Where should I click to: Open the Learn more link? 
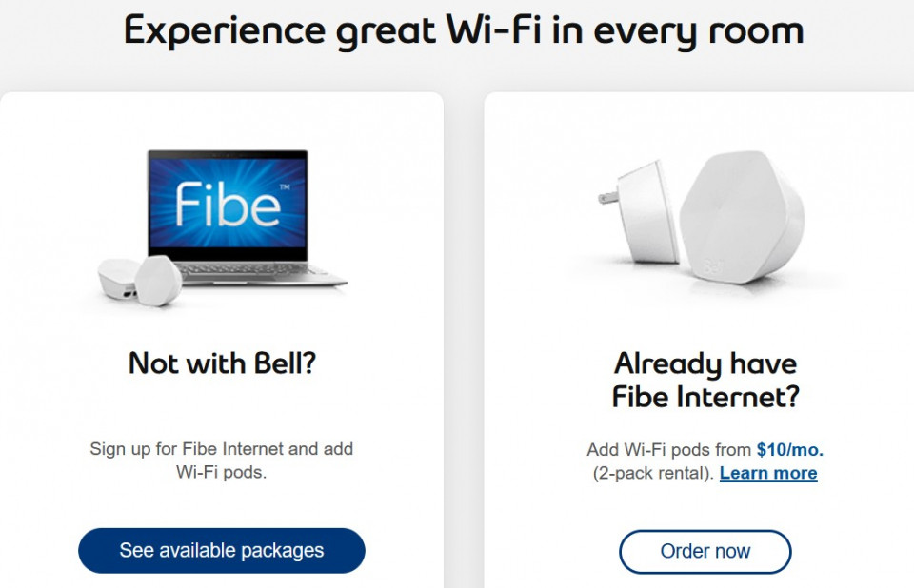click(x=768, y=473)
